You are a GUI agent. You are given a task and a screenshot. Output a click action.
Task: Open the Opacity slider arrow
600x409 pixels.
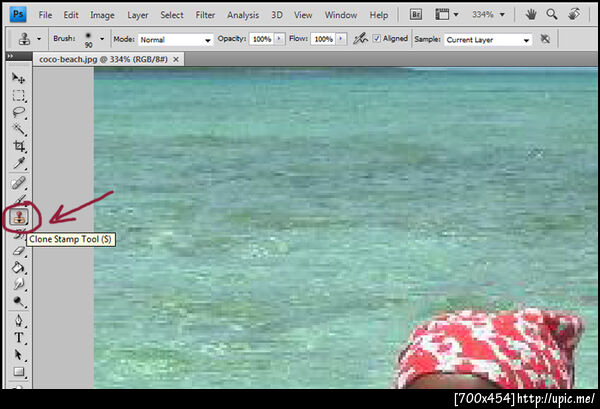coord(279,39)
